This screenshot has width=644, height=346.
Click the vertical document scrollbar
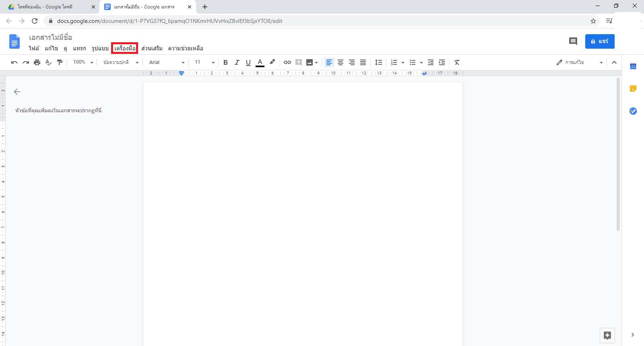pyautogui.click(x=618, y=154)
